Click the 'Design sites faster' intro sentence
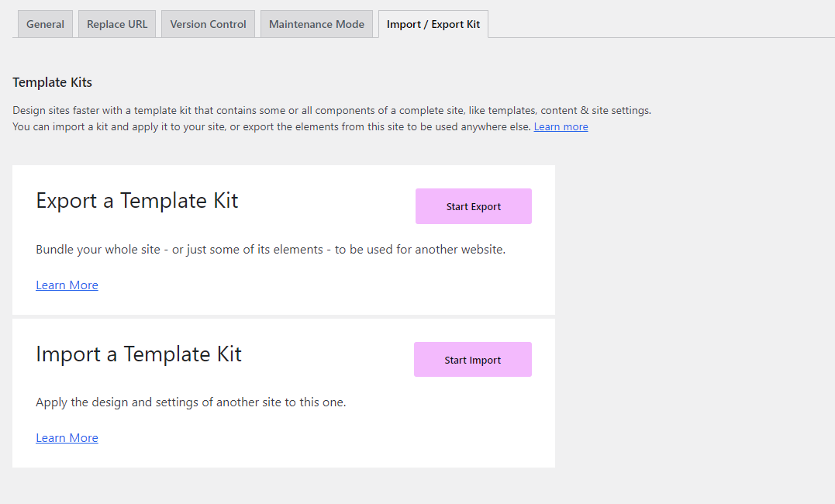This screenshot has width=835, height=504. coord(331,110)
